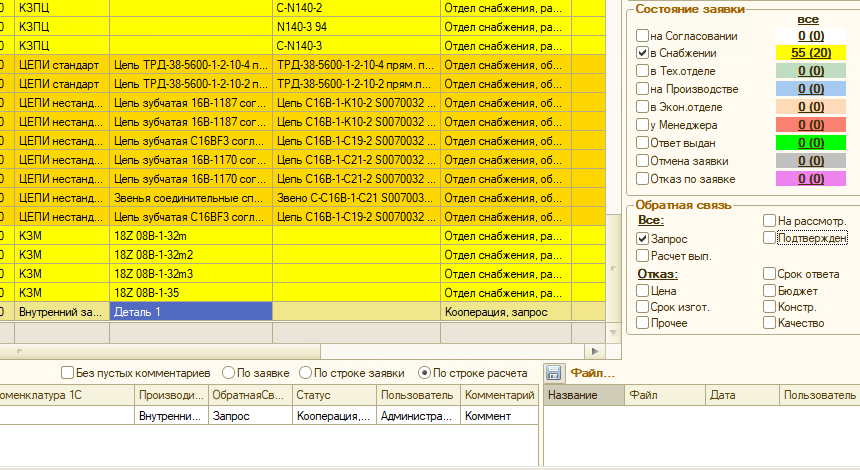Check the 'Расчет вып.' checkbox
The width and height of the screenshot is (860, 470).
coord(642,256)
